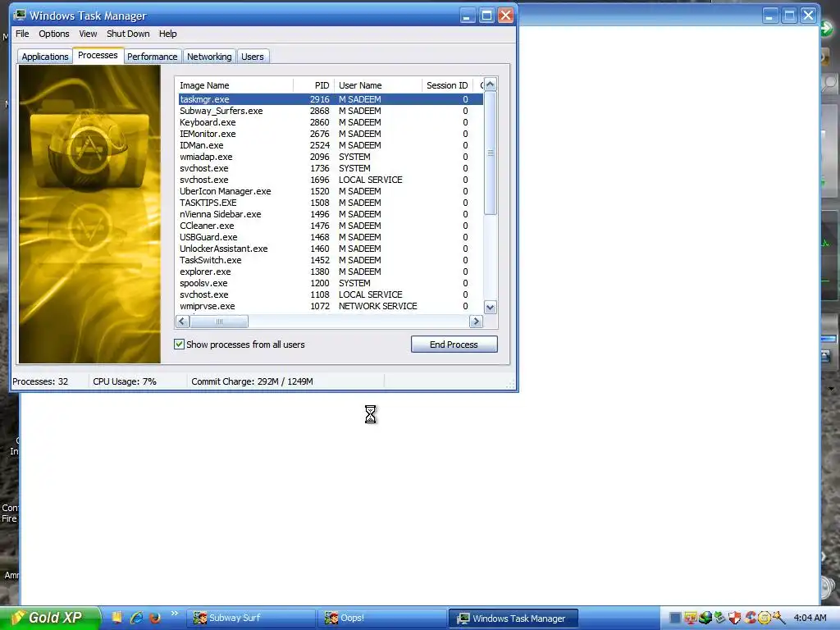Image resolution: width=840 pixels, height=630 pixels.
Task: Select the TASKTIPS.EXE process
Action: (331, 203)
